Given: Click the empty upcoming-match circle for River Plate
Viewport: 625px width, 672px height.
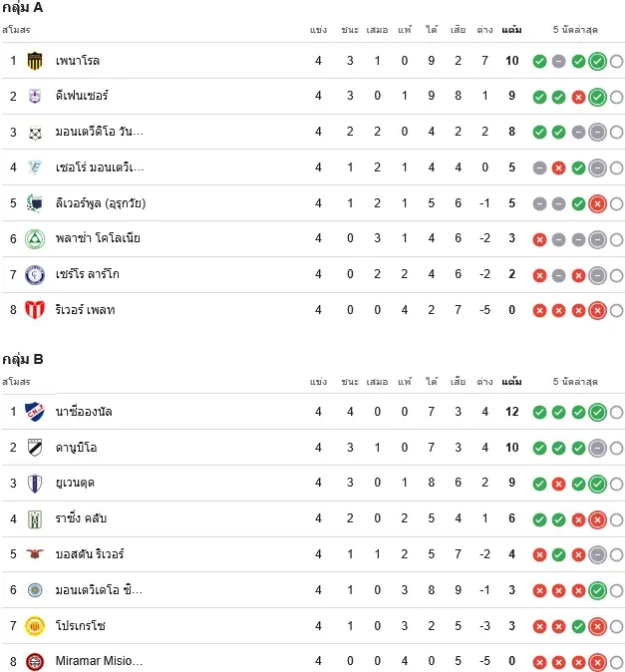Looking at the screenshot, I should [x=616, y=311].
